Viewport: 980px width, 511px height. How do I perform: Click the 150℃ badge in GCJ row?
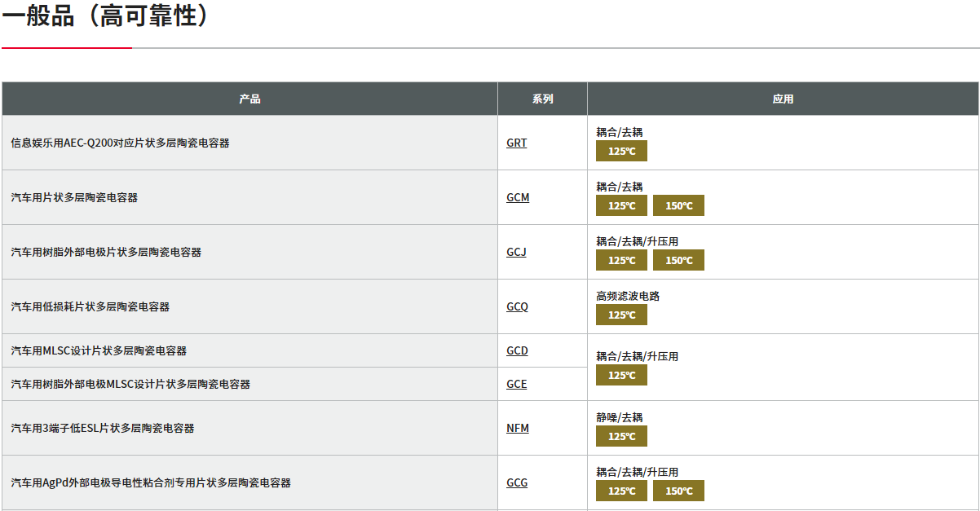(x=678, y=260)
